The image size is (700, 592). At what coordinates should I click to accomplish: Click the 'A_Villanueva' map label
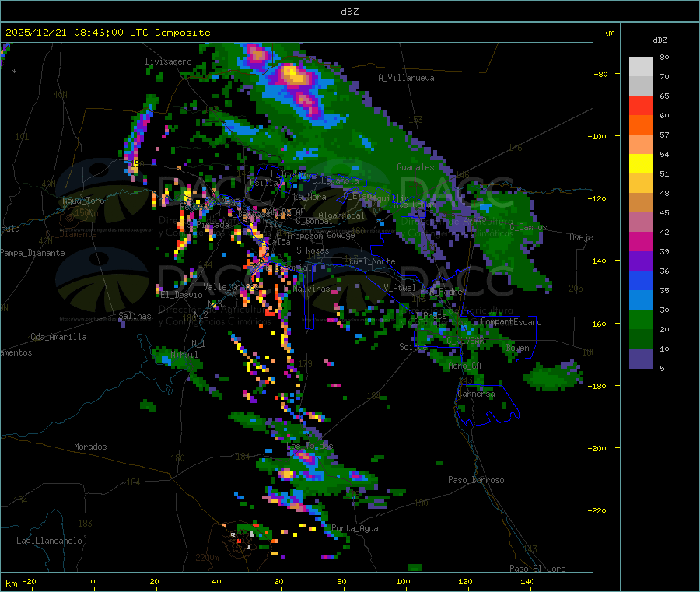[x=406, y=78]
